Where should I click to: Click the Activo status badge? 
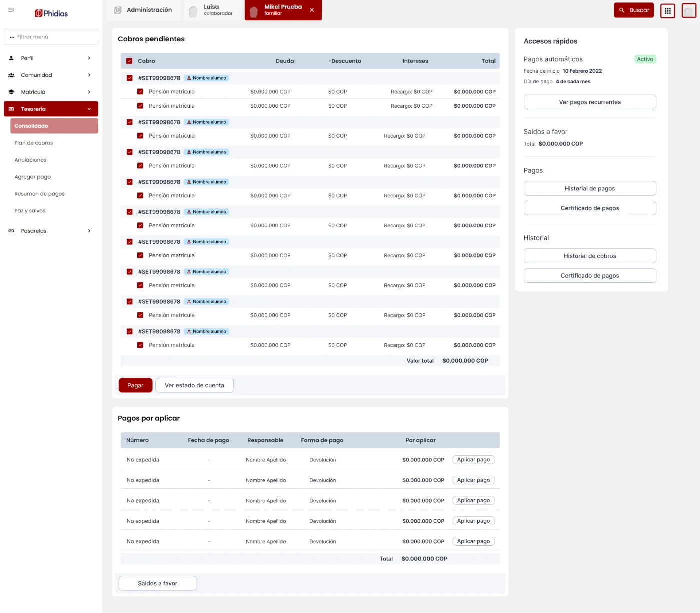click(645, 59)
